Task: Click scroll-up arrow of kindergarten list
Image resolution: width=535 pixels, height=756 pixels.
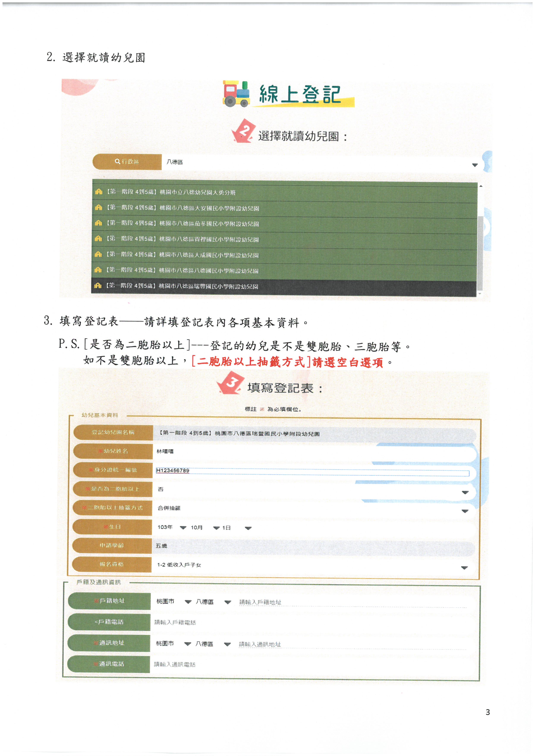Action: click(481, 186)
